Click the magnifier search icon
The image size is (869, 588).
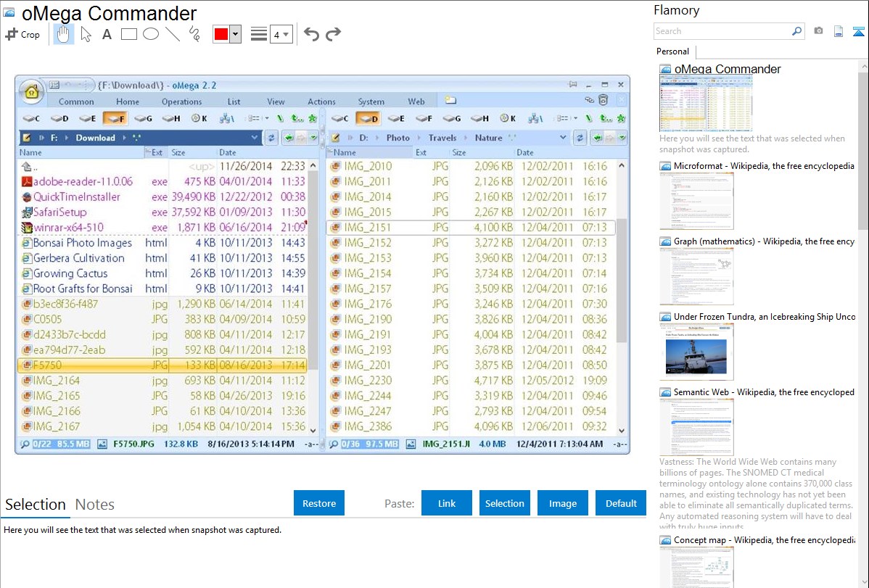[x=796, y=31]
